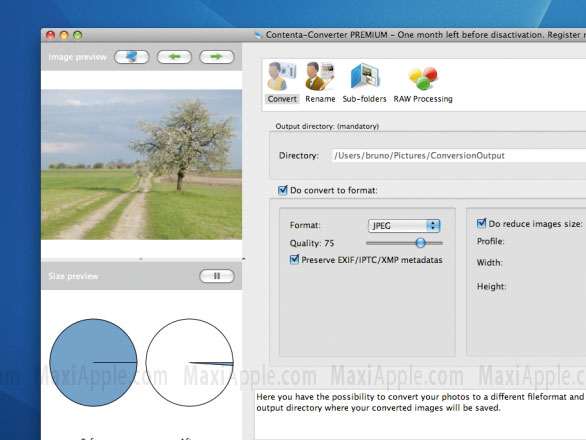This screenshot has width=586, height=440.
Task: Toggle Do reduce images size checkbox
Action: (481, 223)
